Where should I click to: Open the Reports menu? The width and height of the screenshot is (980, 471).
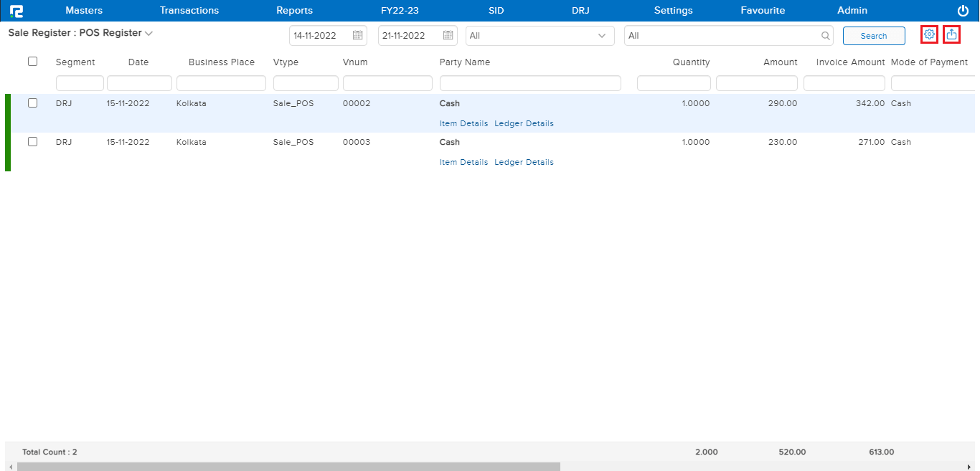[294, 11]
